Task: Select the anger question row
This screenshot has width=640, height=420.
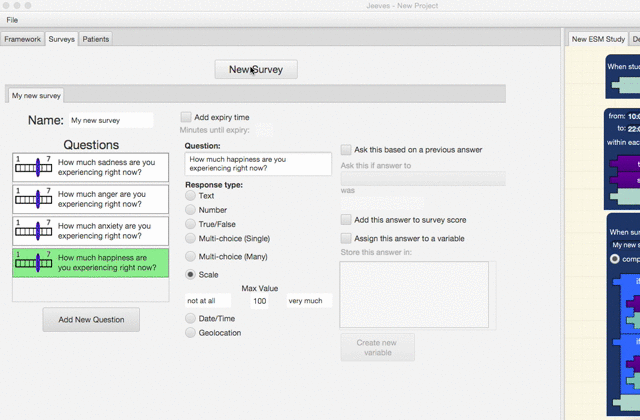Action: pos(91,199)
